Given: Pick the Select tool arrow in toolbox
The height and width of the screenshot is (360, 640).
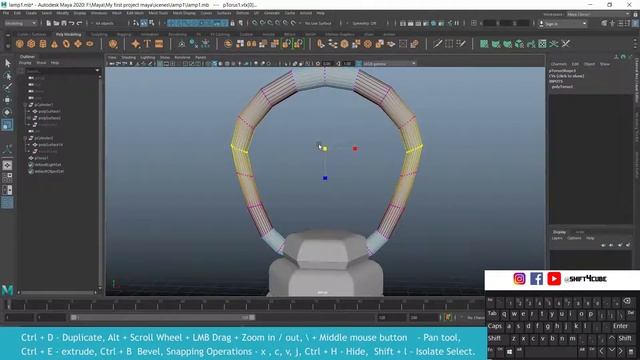Looking at the screenshot, I should pyautogui.click(x=7, y=63).
